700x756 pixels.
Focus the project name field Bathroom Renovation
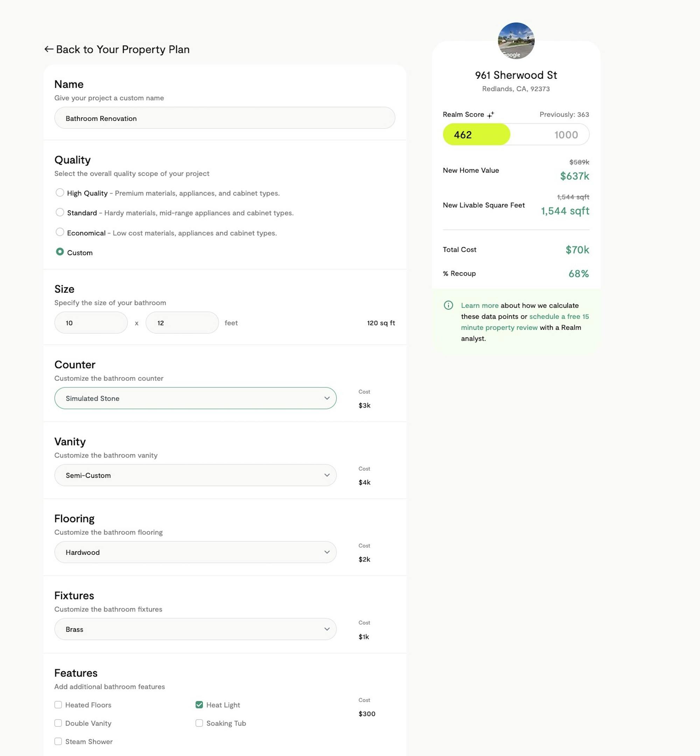tap(225, 118)
